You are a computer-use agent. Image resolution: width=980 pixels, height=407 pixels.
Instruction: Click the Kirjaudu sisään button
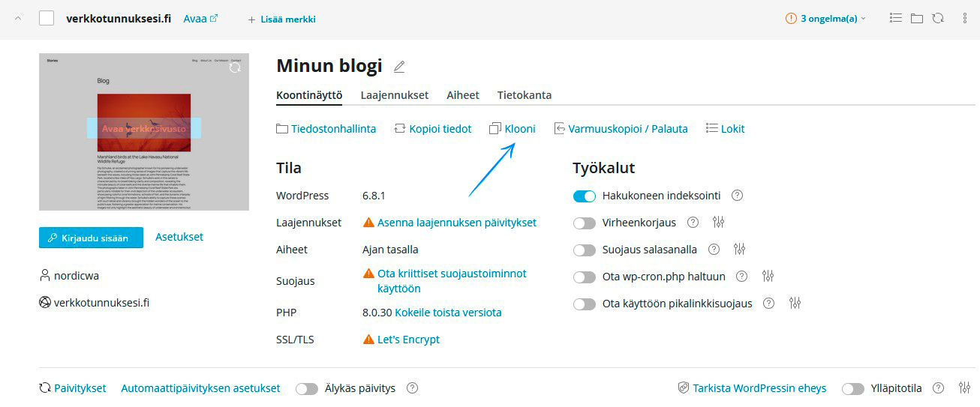click(x=91, y=238)
